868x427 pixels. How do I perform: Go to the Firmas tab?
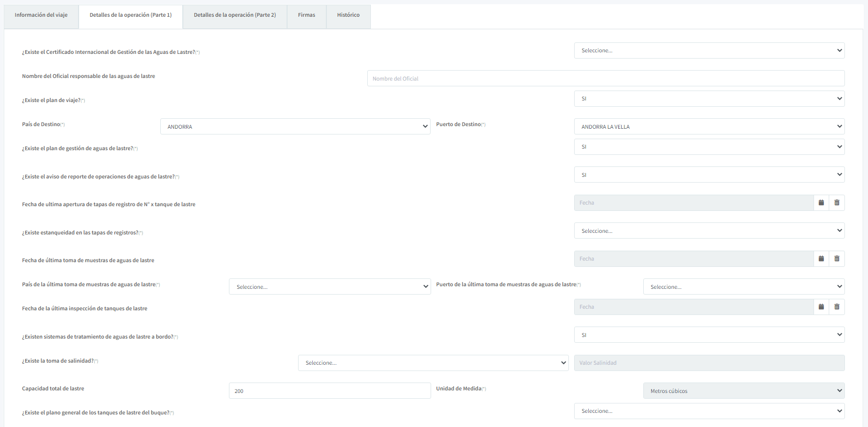tap(306, 15)
